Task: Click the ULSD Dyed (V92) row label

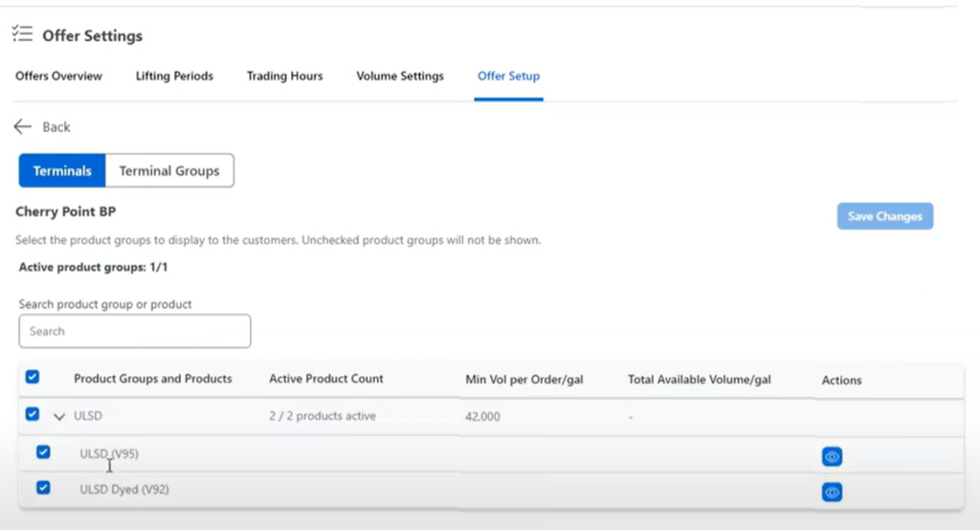Action: pos(124,490)
